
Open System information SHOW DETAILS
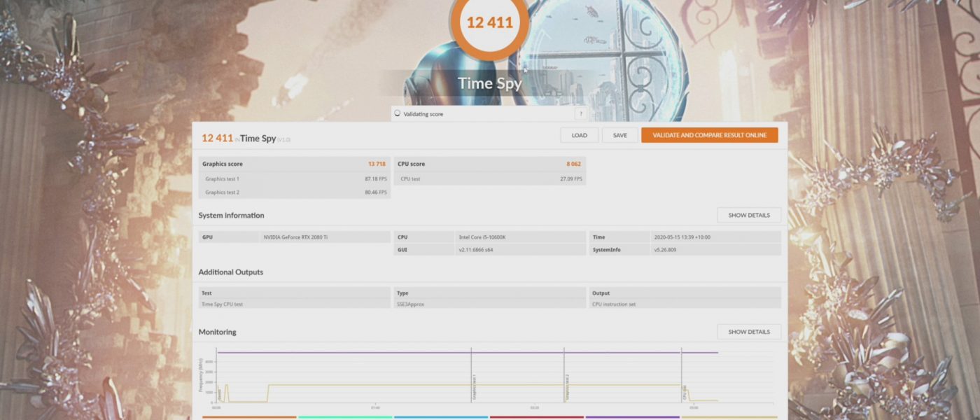749,215
